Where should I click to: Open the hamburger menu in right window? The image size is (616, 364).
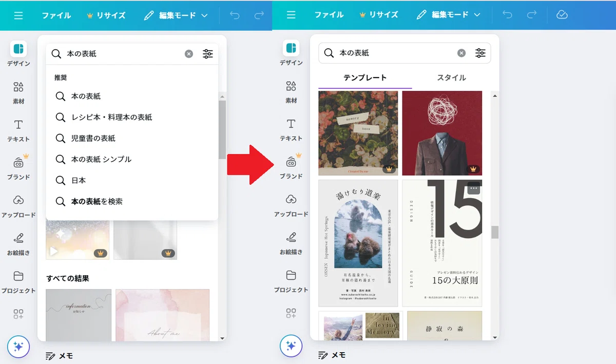click(x=291, y=15)
